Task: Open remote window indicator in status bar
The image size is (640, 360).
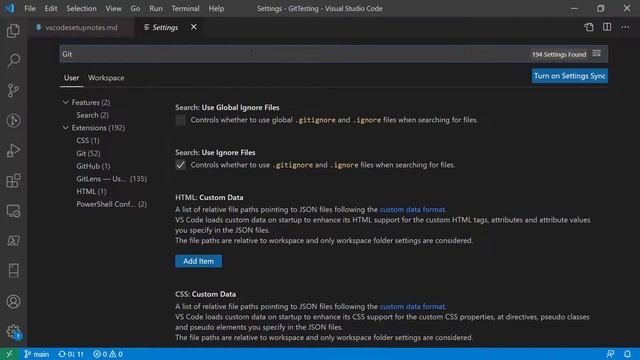Action: (9, 354)
